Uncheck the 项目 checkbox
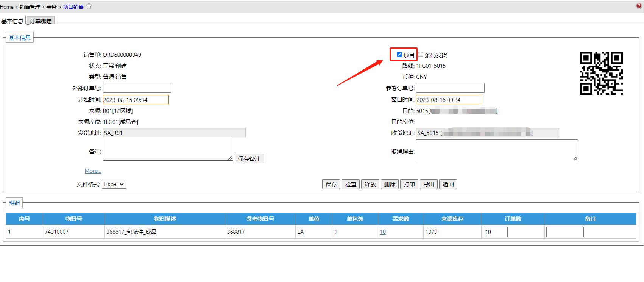The width and height of the screenshot is (644, 282). pyautogui.click(x=399, y=55)
